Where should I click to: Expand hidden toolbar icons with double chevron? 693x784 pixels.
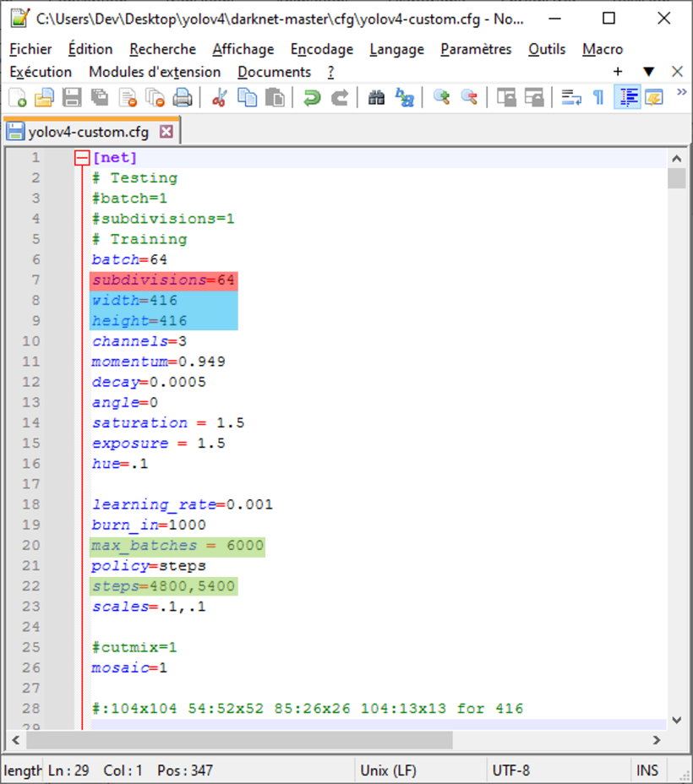click(x=681, y=92)
